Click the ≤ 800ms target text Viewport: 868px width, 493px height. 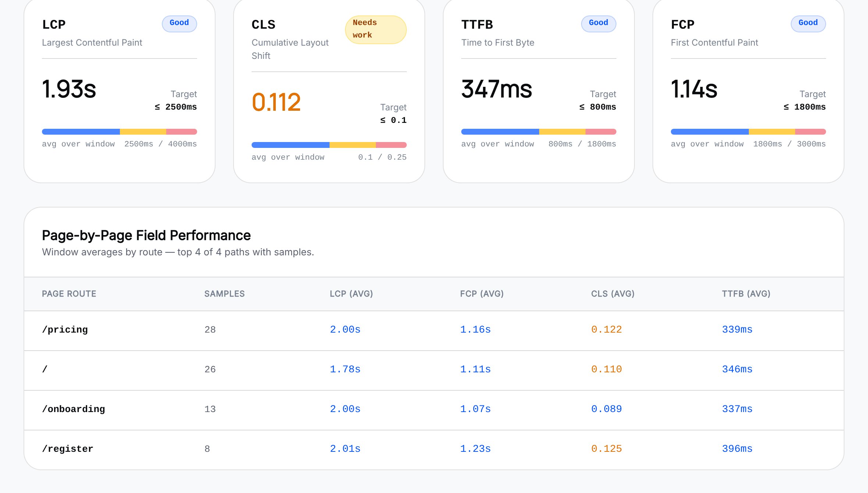click(598, 107)
